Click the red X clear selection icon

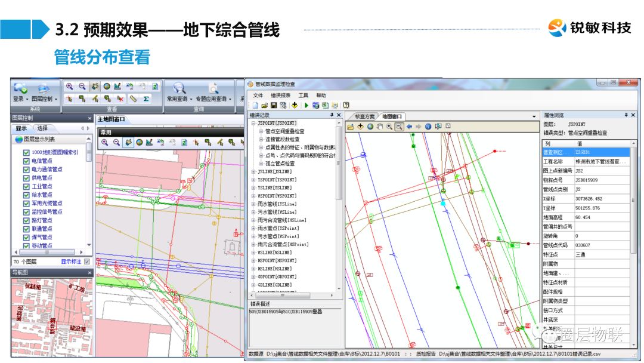[x=120, y=99]
